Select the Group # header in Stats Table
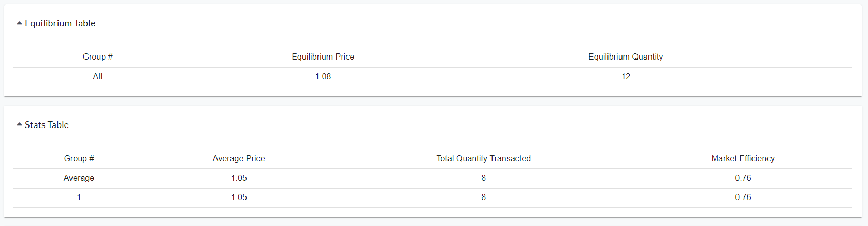 pyautogui.click(x=79, y=159)
